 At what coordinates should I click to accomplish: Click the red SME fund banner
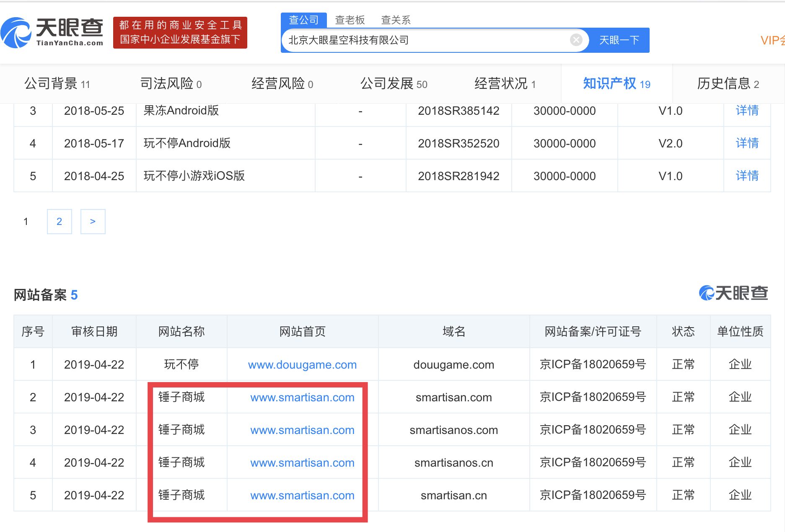(180, 33)
